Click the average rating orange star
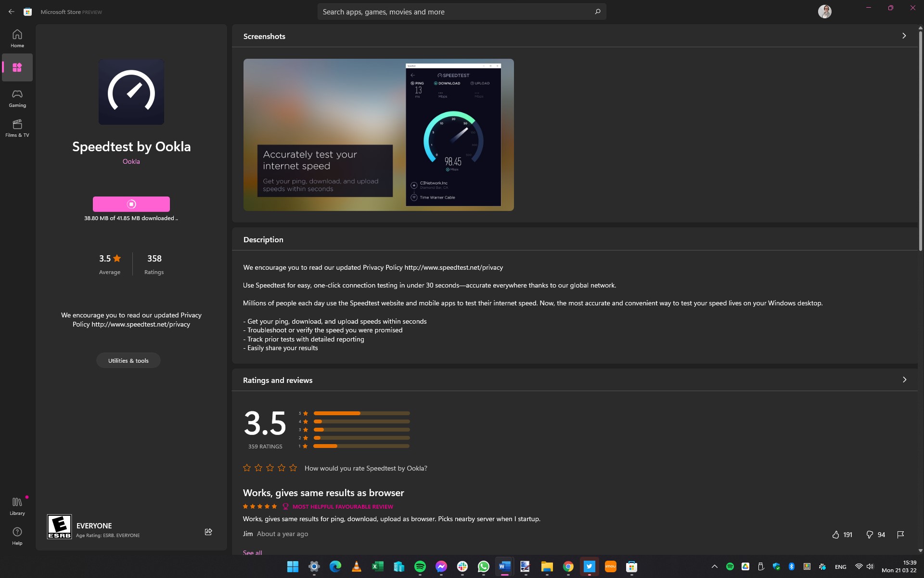Viewport: 924px width, 578px height. pos(117,258)
